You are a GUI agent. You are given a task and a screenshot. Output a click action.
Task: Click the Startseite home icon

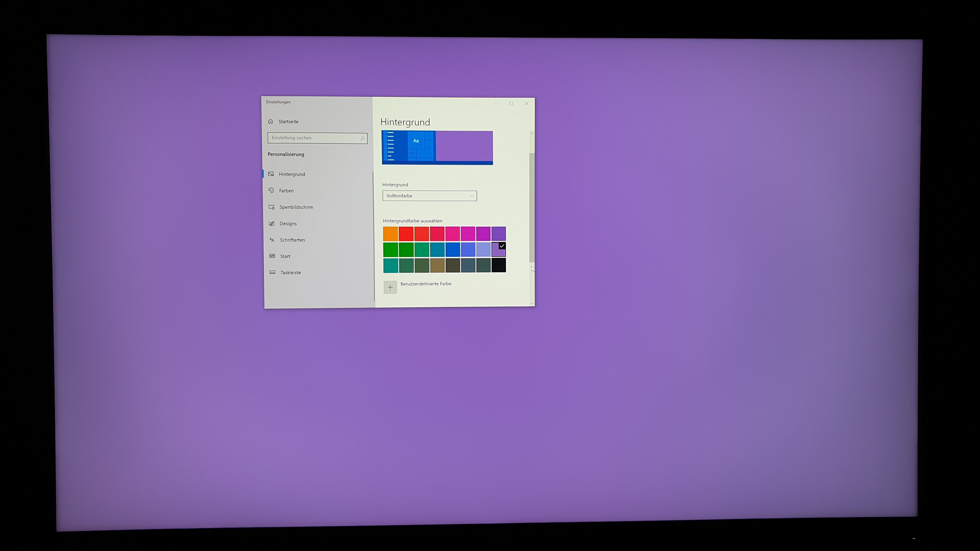click(271, 121)
